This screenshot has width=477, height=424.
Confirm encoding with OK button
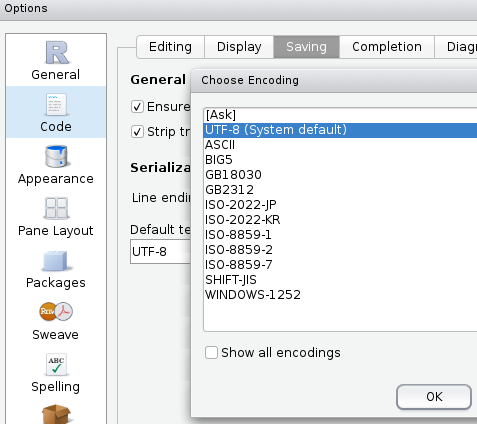click(434, 397)
